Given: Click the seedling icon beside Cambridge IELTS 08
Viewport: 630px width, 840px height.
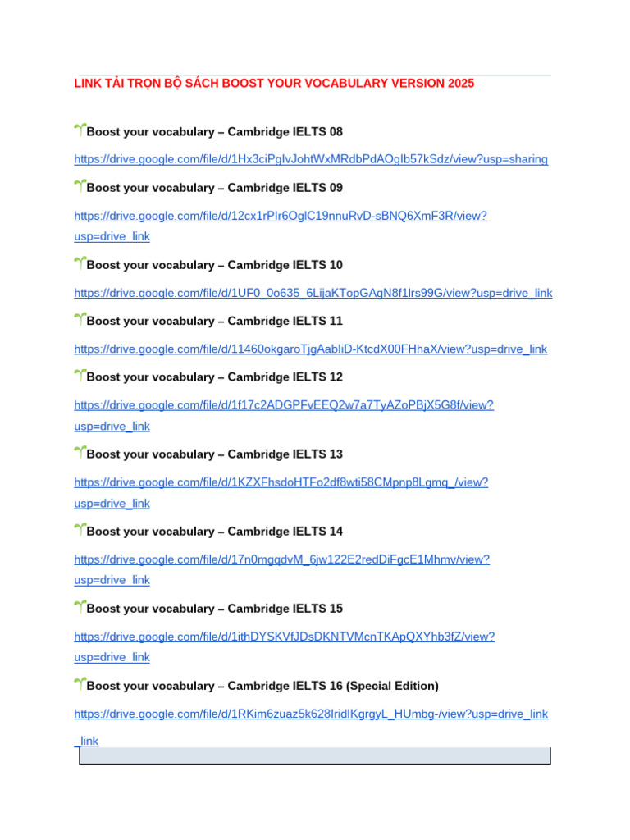Looking at the screenshot, I should pos(80,130).
